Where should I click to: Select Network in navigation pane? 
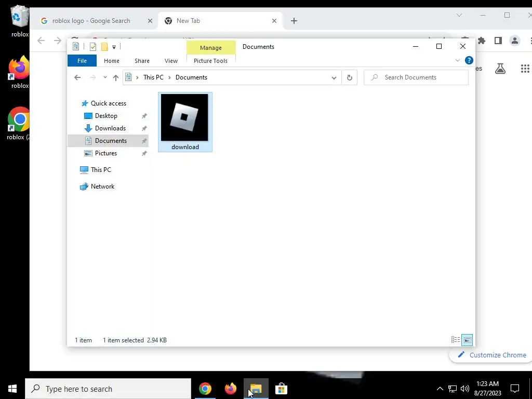pos(102,187)
